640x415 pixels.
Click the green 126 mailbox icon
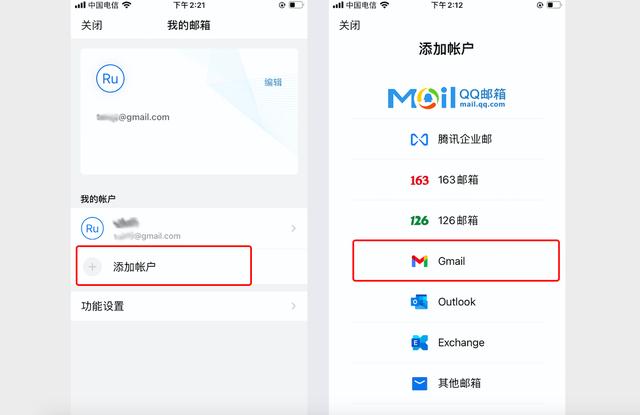[419, 221]
